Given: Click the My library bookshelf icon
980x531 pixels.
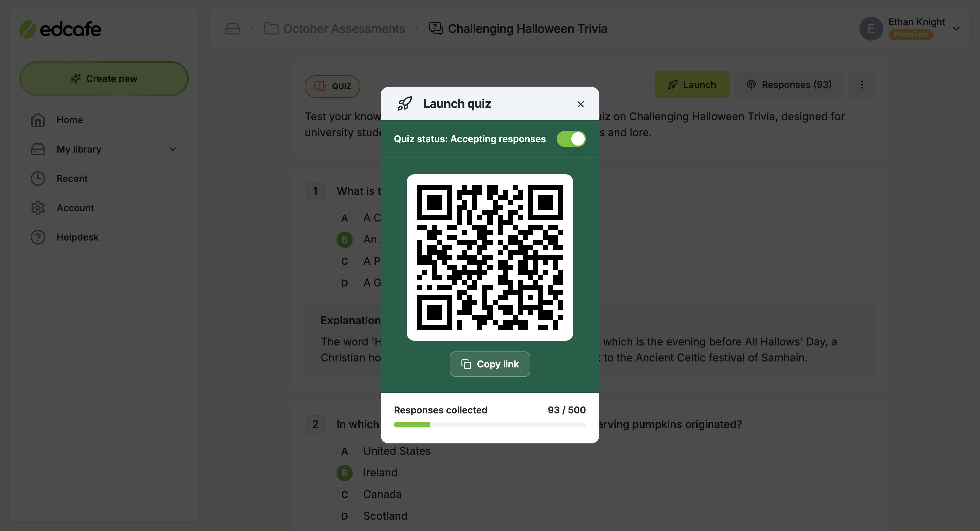Looking at the screenshot, I should pyautogui.click(x=38, y=149).
